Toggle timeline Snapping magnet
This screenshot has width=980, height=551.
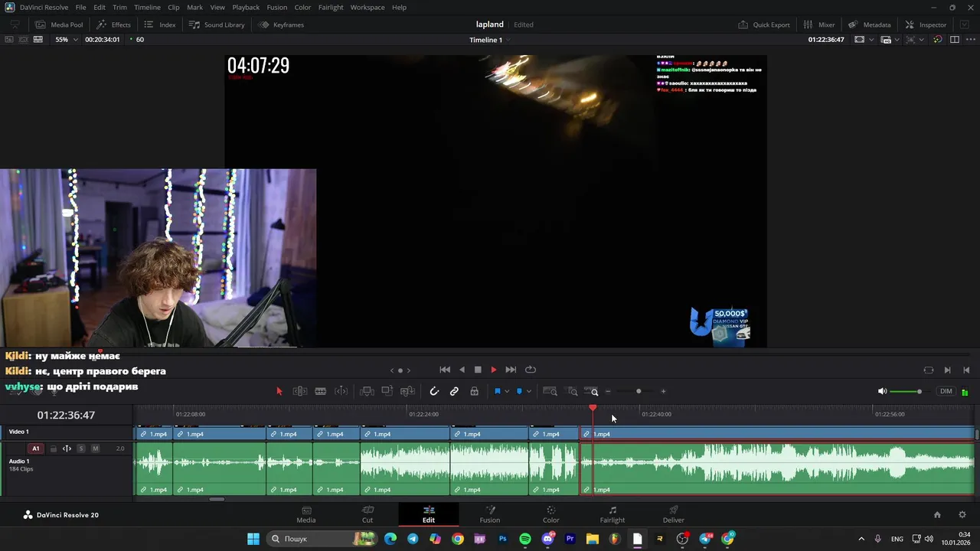tap(434, 391)
